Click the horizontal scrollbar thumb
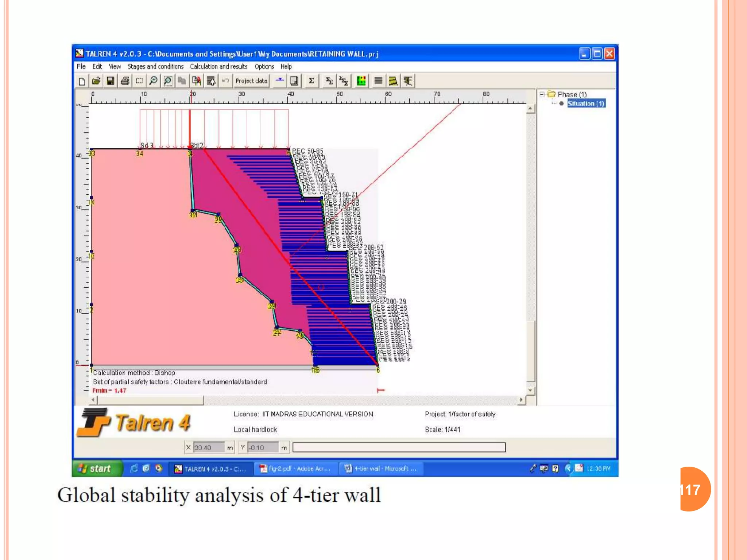This screenshot has width=747, height=560. click(x=150, y=400)
